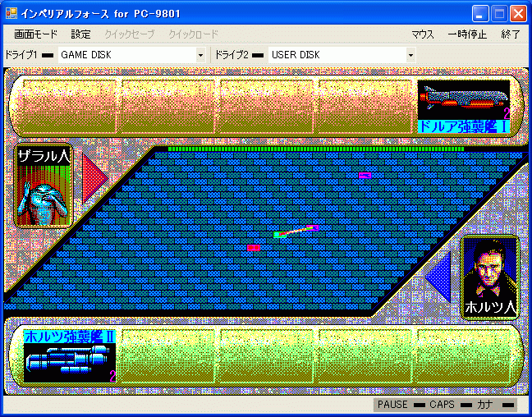Click the ホルツ強襲艦 II ship card

click(x=70, y=356)
